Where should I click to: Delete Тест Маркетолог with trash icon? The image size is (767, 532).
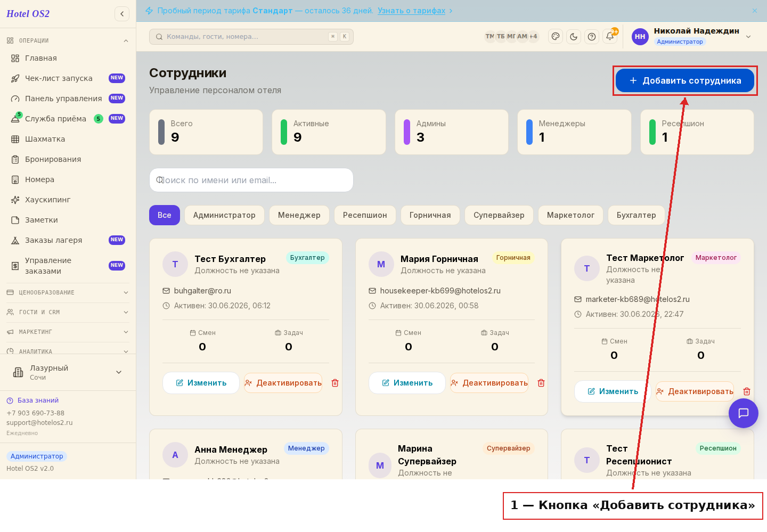(x=747, y=391)
